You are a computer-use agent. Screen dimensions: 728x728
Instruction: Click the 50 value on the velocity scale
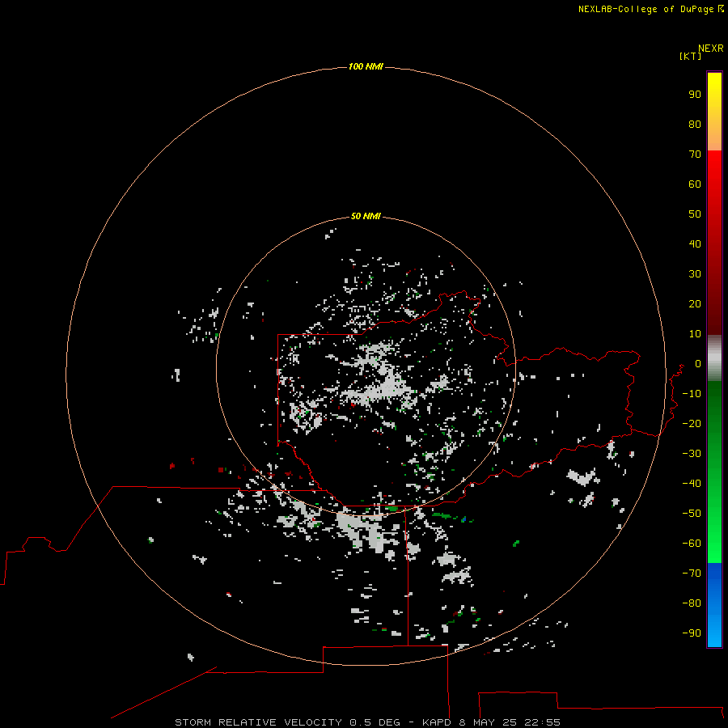695,214
